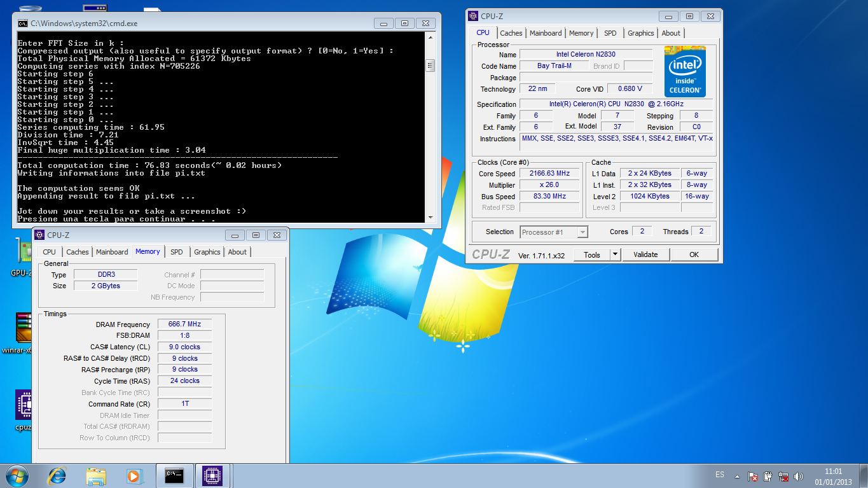
Task: Click the scrollbar thumb in cmd window
Action: tap(431, 66)
